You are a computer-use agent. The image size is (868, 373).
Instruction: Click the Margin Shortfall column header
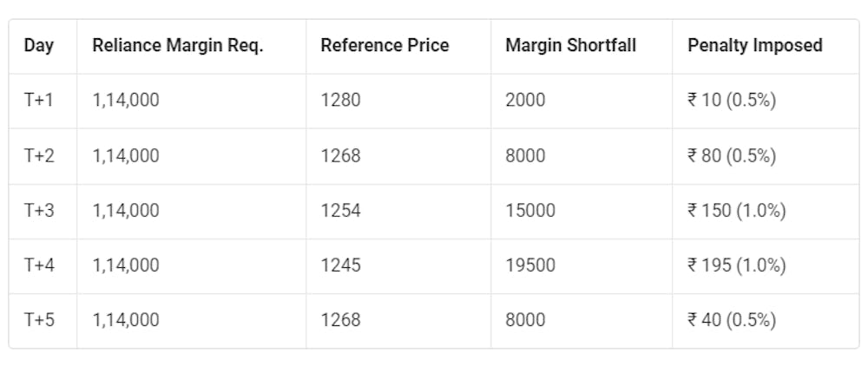coord(570,45)
